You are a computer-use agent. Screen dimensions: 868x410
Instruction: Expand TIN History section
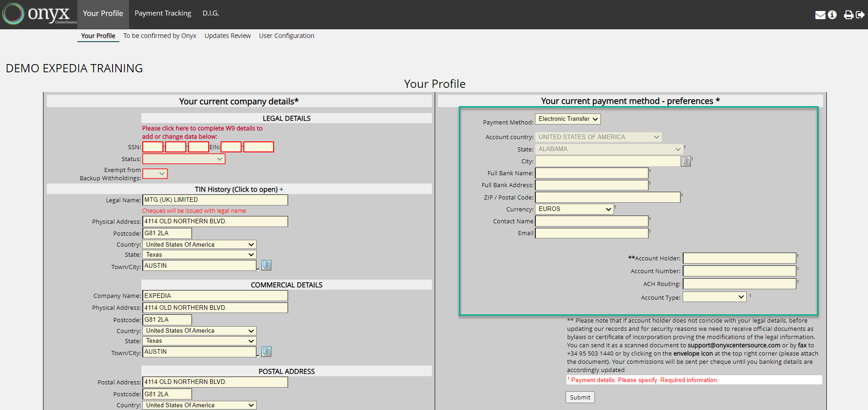[x=239, y=189]
